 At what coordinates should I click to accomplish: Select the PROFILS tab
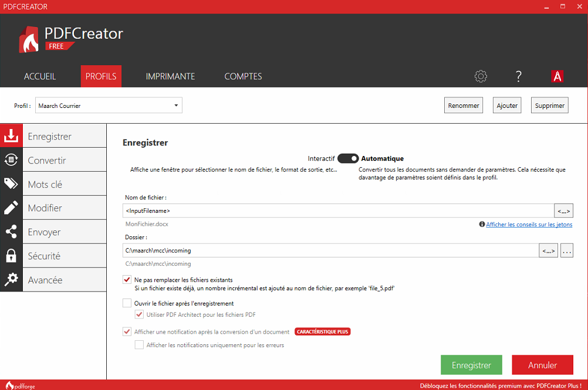tap(101, 76)
